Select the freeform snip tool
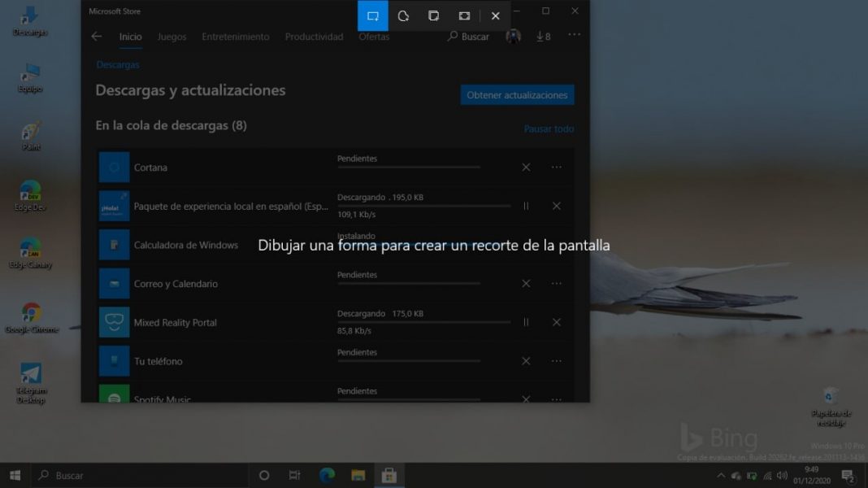Viewport: 868px width, 488px height. (x=402, y=15)
